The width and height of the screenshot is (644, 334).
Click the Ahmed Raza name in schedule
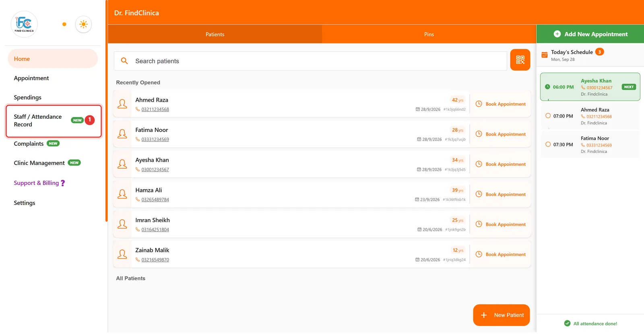point(595,110)
